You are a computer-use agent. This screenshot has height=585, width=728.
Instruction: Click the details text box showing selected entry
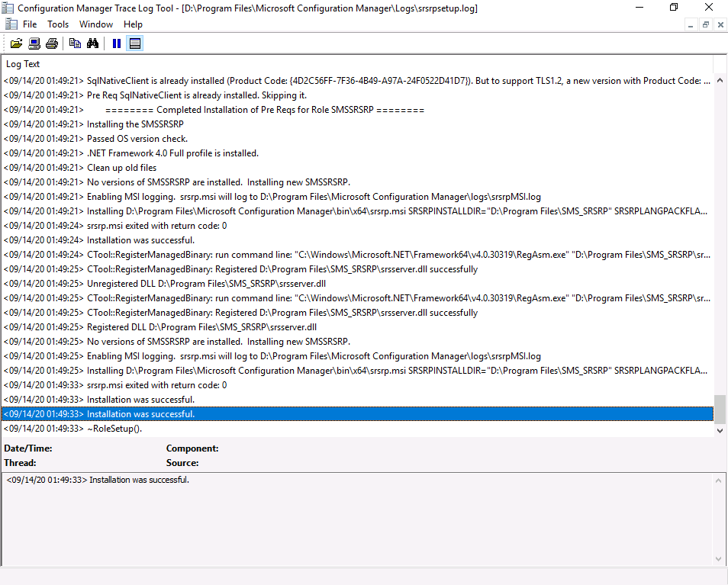click(x=357, y=519)
